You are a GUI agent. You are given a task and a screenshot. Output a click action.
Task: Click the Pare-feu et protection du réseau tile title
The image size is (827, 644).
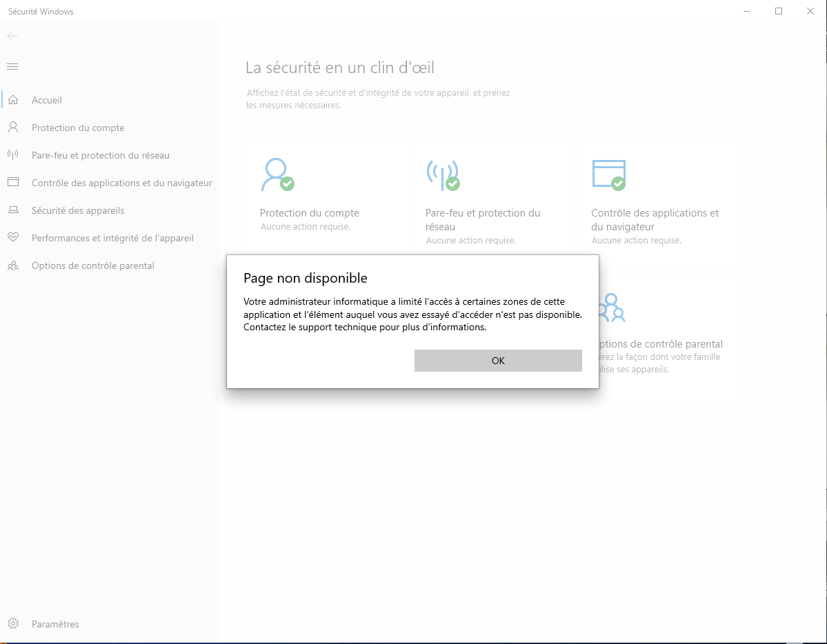click(x=483, y=219)
